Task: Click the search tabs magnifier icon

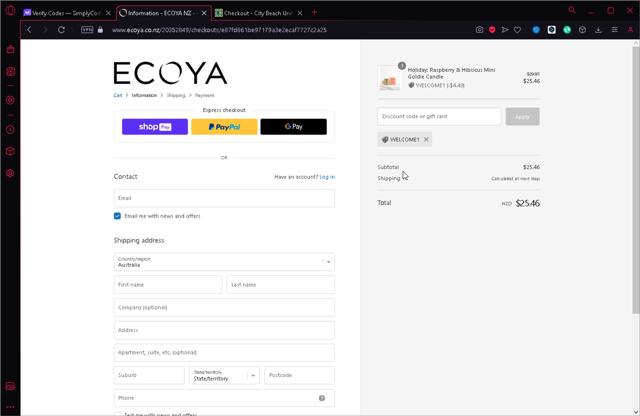Action: click(x=572, y=10)
